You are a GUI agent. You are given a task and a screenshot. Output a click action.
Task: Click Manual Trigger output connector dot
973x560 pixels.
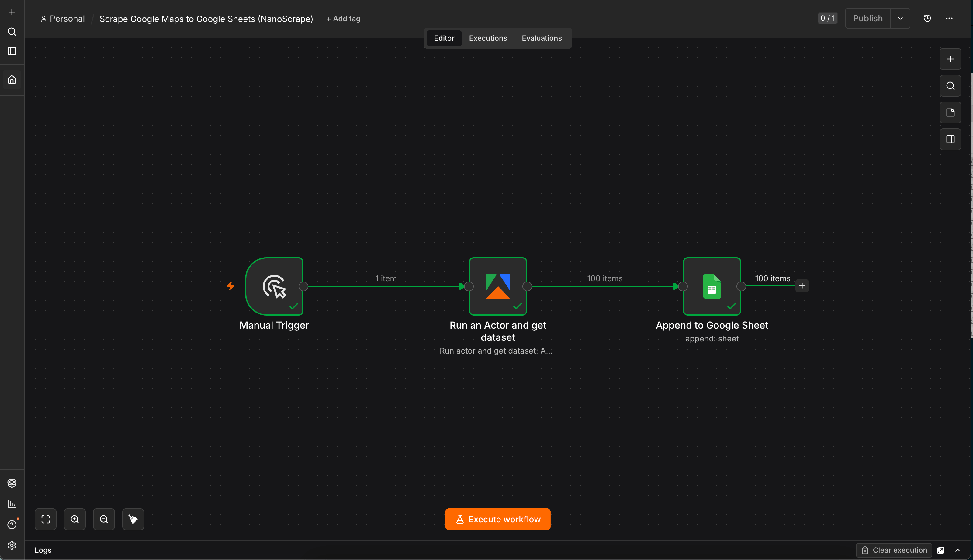[303, 286]
